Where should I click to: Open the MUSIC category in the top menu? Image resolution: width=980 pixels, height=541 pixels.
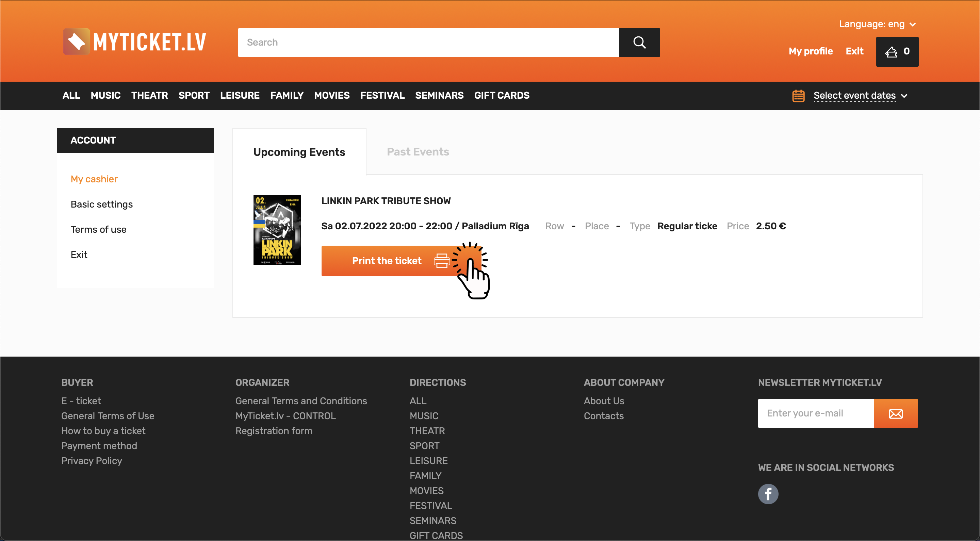pyautogui.click(x=105, y=96)
